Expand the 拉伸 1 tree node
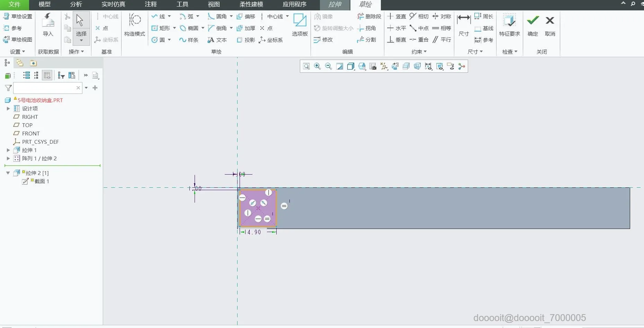 coord(8,150)
